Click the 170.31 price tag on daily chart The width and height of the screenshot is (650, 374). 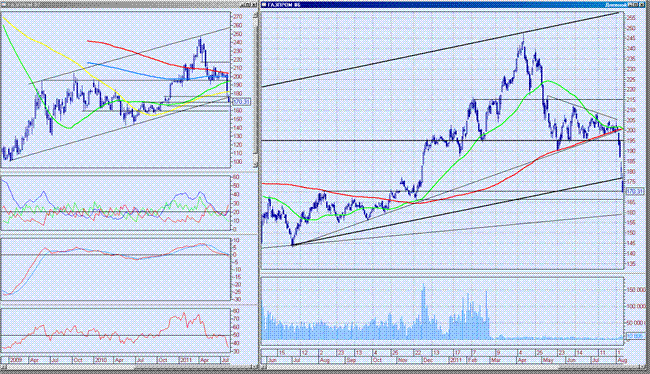pyautogui.click(x=635, y=192)
